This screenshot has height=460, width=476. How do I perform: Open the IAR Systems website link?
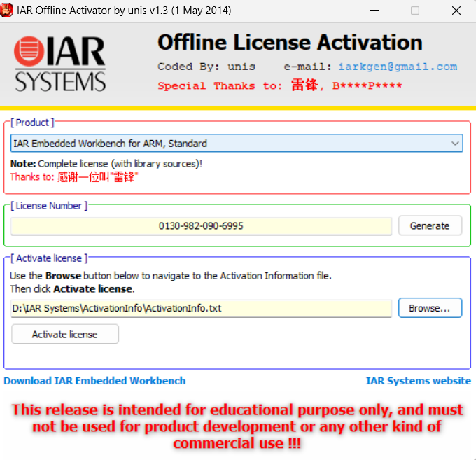419,381
